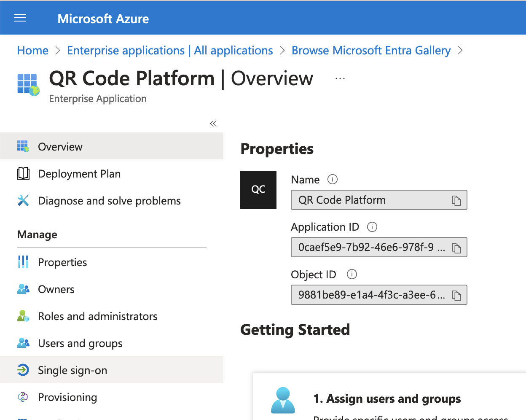
Task: Click the Getting Started heading
Action: [x=295, y=330]
